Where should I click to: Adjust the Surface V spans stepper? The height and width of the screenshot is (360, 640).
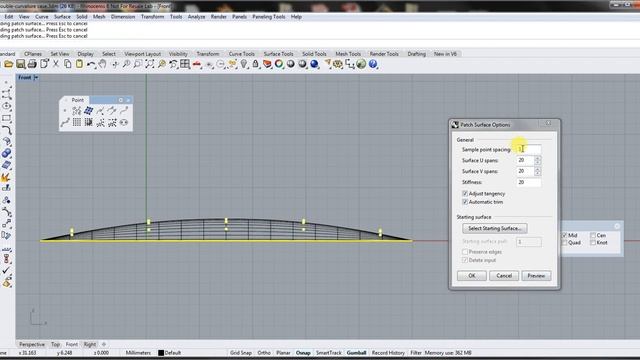point(538,171)
